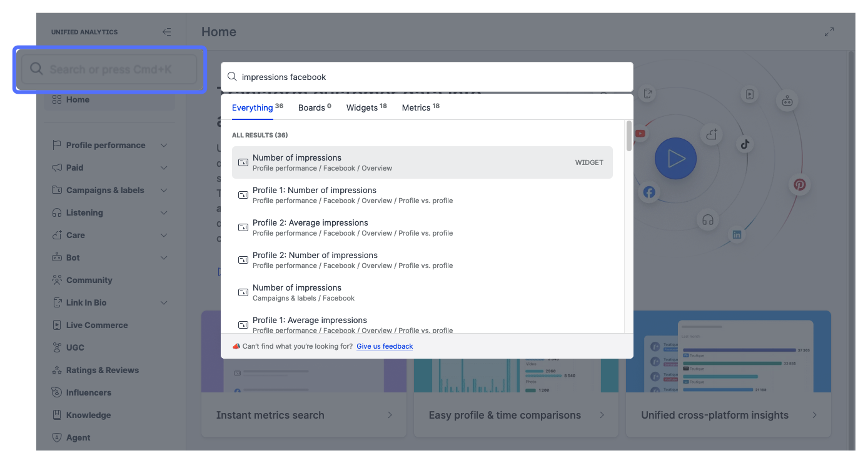Collapse the Unified Analytics sidebar
The height and width of the screenshot is (463, 868).
166,32
